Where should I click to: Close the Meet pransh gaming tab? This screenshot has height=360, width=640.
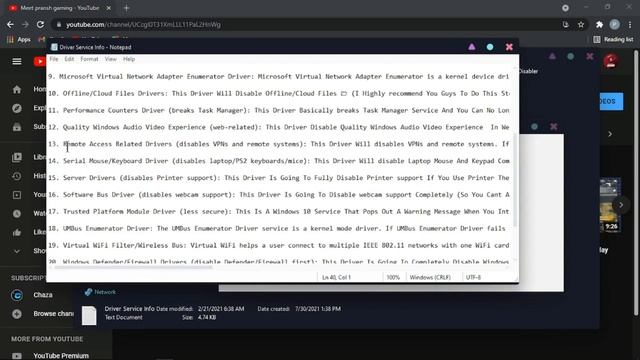click(109, 8)
